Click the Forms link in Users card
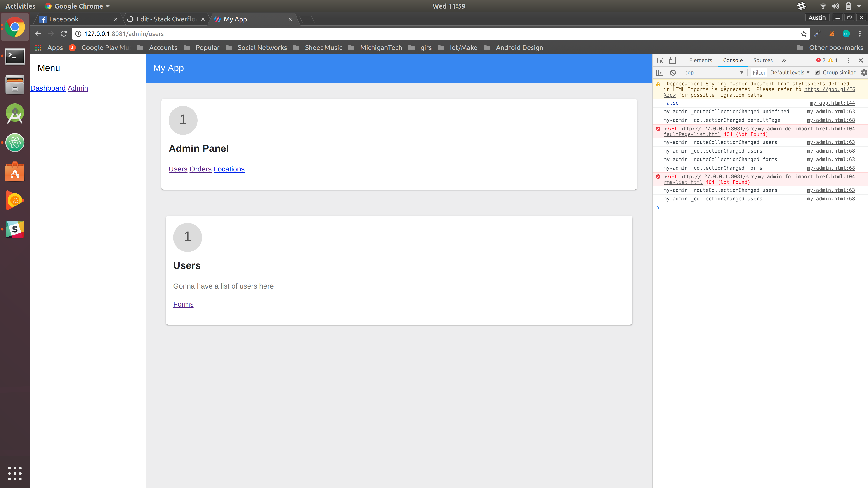Image resolution: width=868 pixels, height=488 pixels. click(x=183, y=304)
